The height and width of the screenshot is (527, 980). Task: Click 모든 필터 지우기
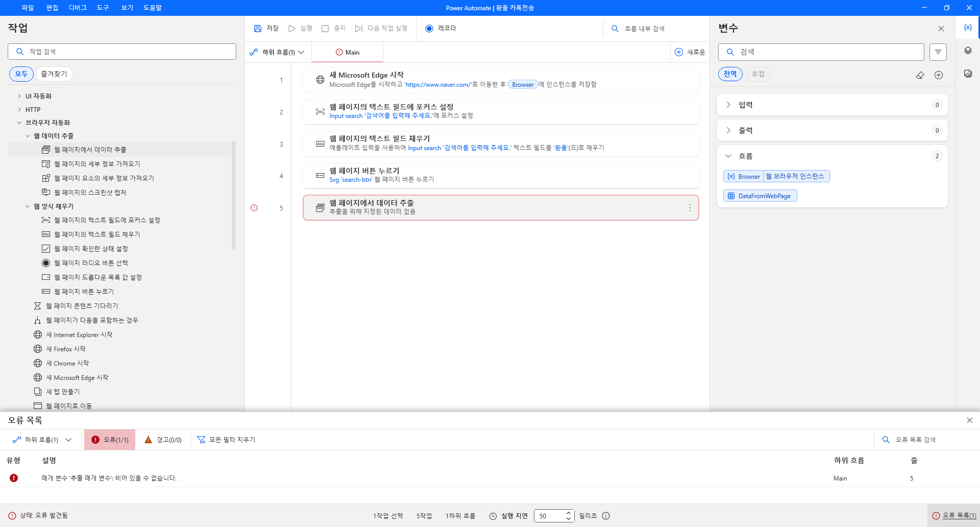(226, 440)
